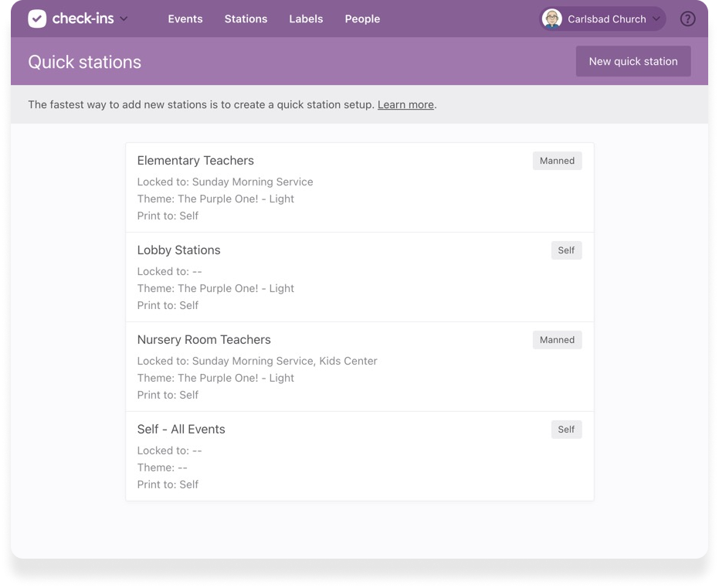Screen dimensions: 719x588
Task: Go to the Events tab
Action: (x=185, y=19)
